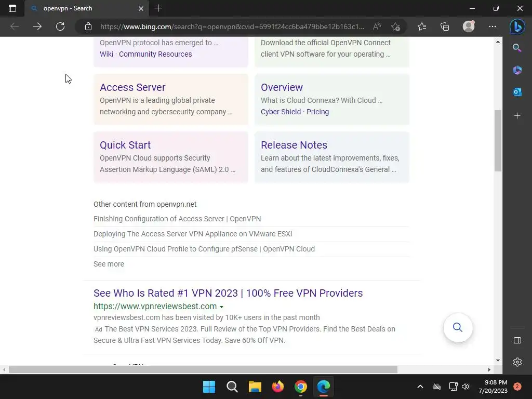Viewport: 532px width, 399px height.
Task: Add a sidebar app with plus icon
Action: click(x=517, y=116)
